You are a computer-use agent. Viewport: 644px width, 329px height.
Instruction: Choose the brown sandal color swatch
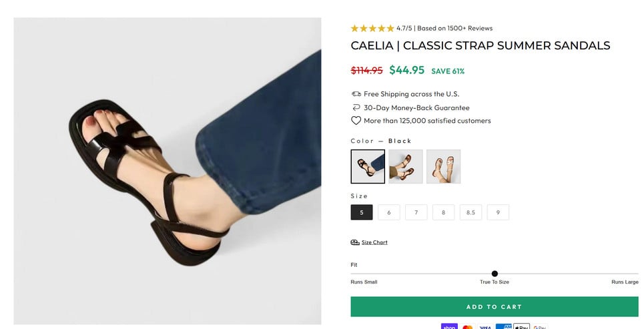[x=406, y=166]
